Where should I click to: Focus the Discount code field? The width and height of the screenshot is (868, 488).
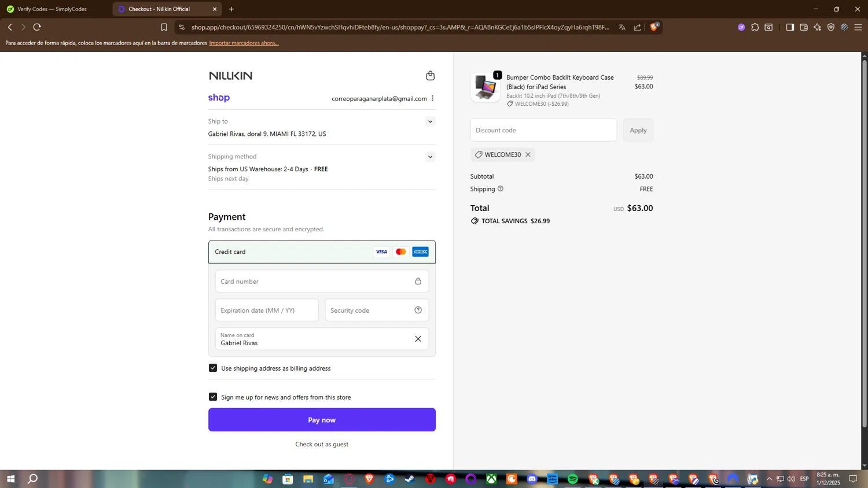click(x=543, y=130)
